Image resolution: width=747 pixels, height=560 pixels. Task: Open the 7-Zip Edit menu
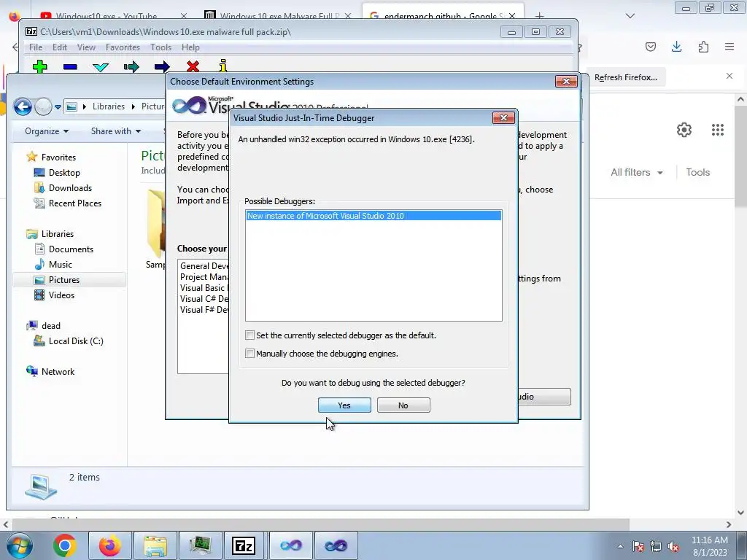[x=60, y=47]
